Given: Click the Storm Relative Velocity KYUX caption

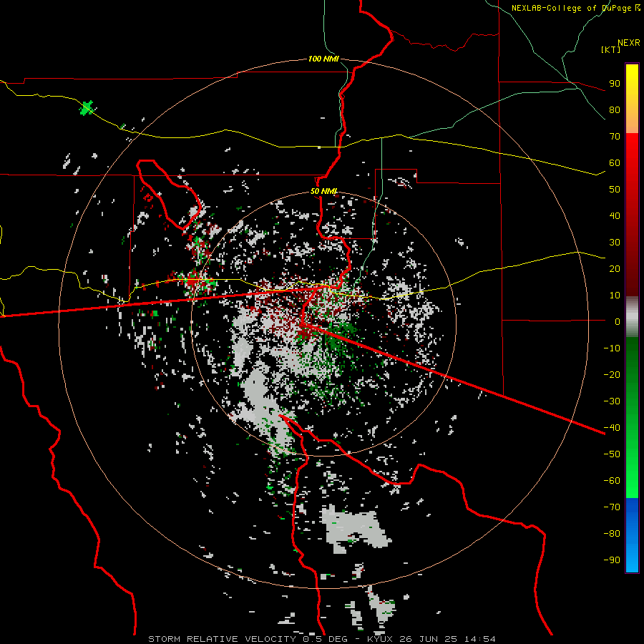Looking at the screenshot, I should click(321, 639).
